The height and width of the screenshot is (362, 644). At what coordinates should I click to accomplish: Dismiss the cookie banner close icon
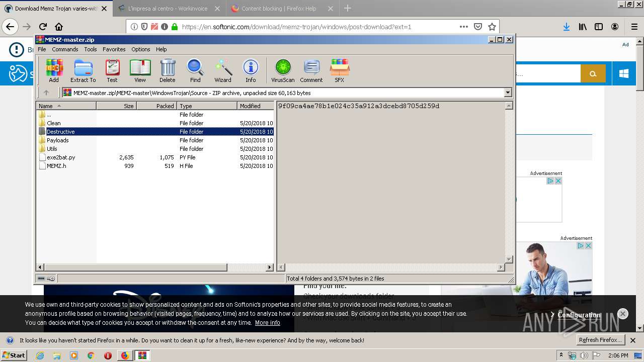coord(622,314)
